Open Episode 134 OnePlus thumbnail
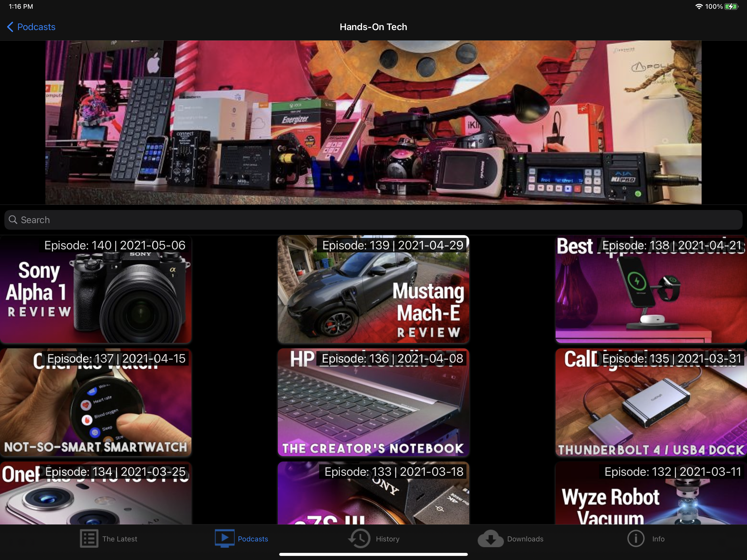The width and height of the screenshot is (747, 560). 96,493
